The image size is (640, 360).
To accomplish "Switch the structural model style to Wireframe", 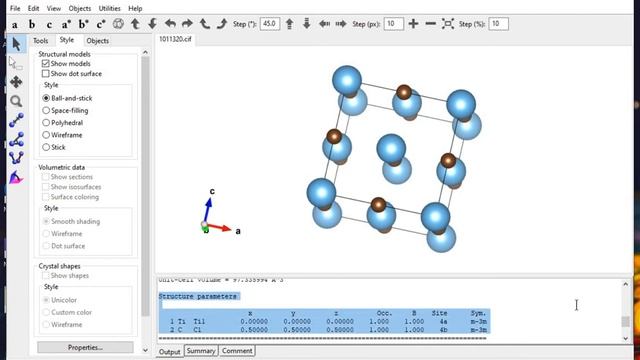I will 46,135.
